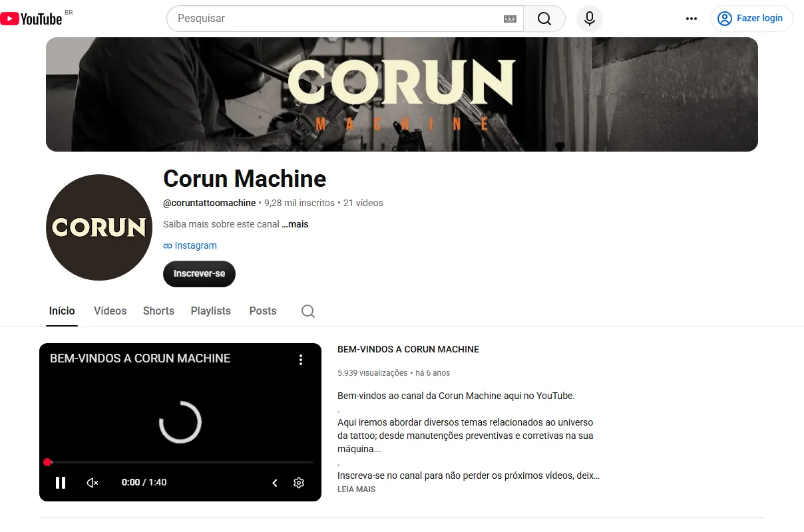Unmute the video with the speaker icon
The height and width of the screenshot is (532, 804).
[93, 483]
